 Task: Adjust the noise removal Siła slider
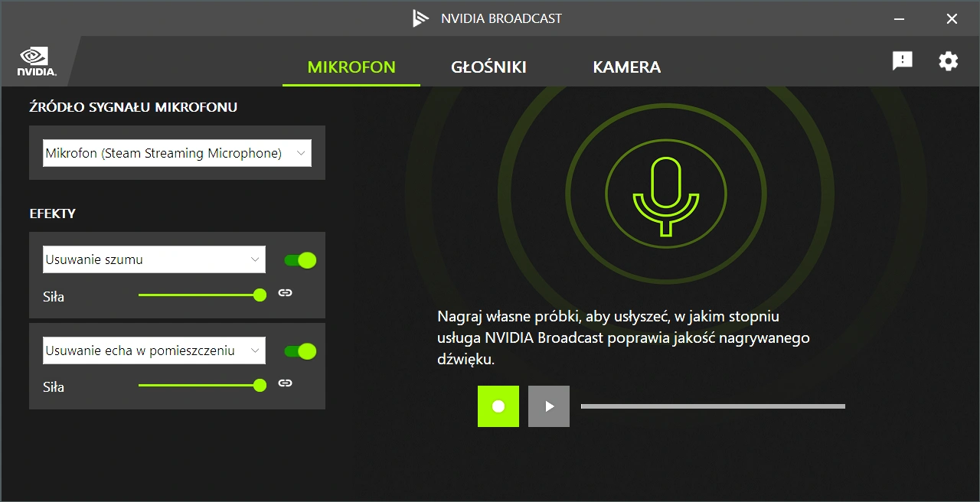click(202, 295)
